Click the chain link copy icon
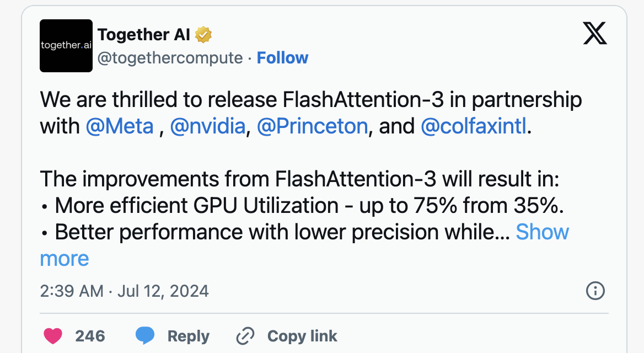644x353 pixels. (245, 336)
